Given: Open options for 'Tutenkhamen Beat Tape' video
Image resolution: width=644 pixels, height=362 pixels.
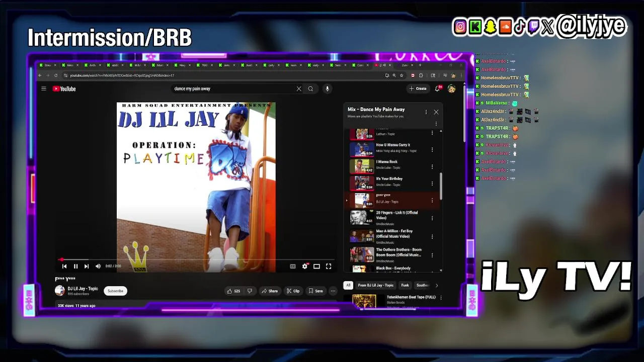Looking at the screenshot, I should (441, 298).
